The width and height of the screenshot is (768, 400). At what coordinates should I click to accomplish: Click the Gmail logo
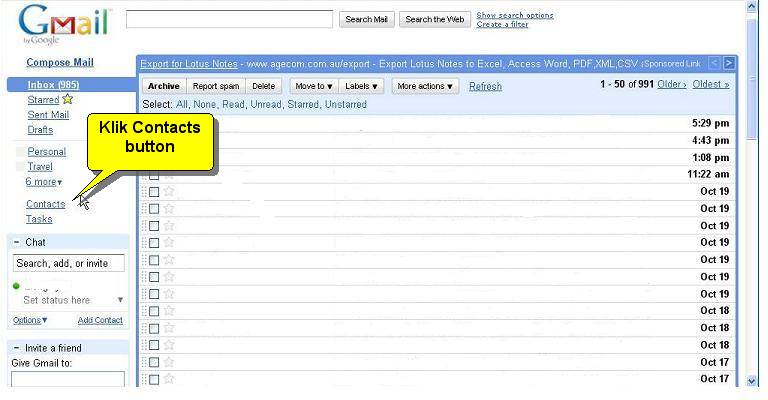(x=62, y=23)
